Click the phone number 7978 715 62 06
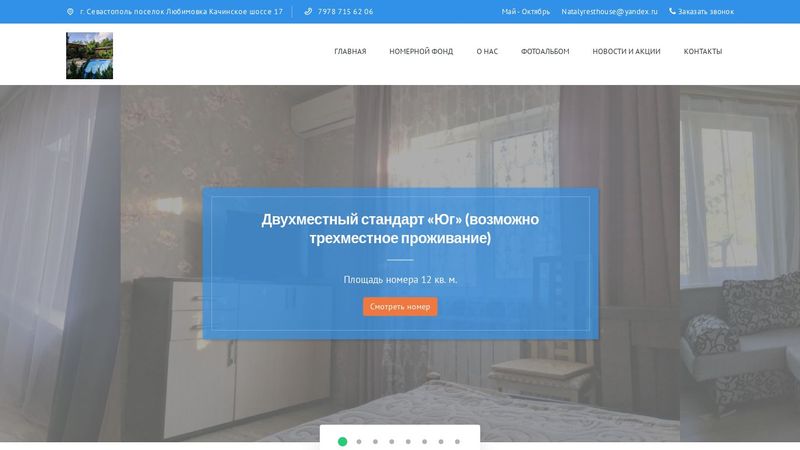The height and width of the screenshot is (450, 800). [345, 12]
